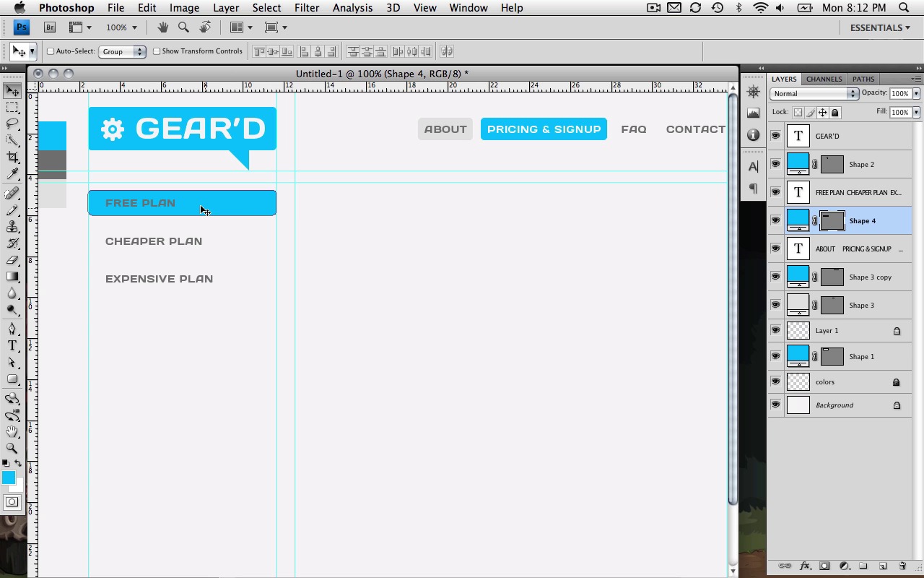Select the Eyedropper tool

tap(12, 174)
